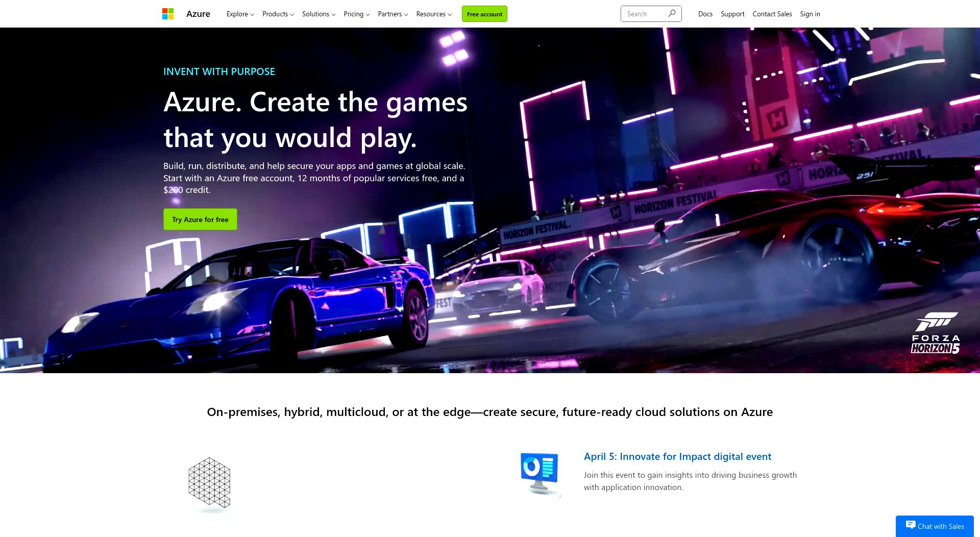Click the Microsoft logo icon
This screenshot has width=980, height=537.
coord(168,14)
